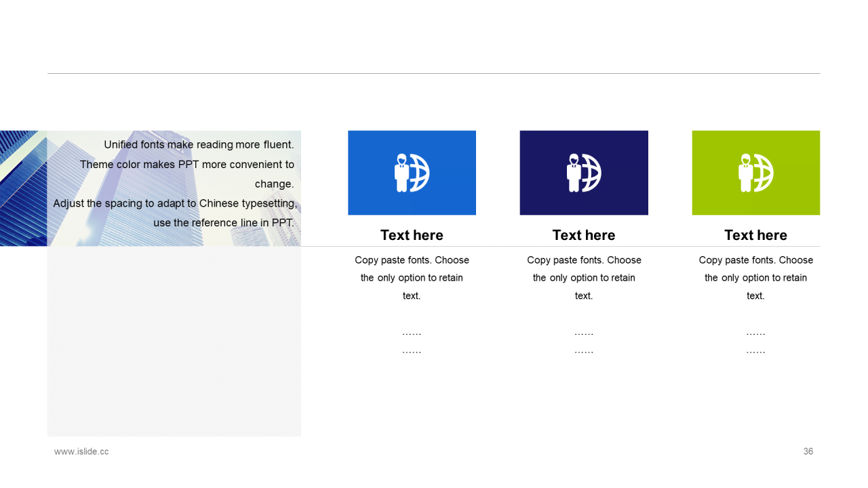This screenshot has width=868, height=488.
Task: Select the rightmost 'Text here' heading
Action: tap(755, 235)
